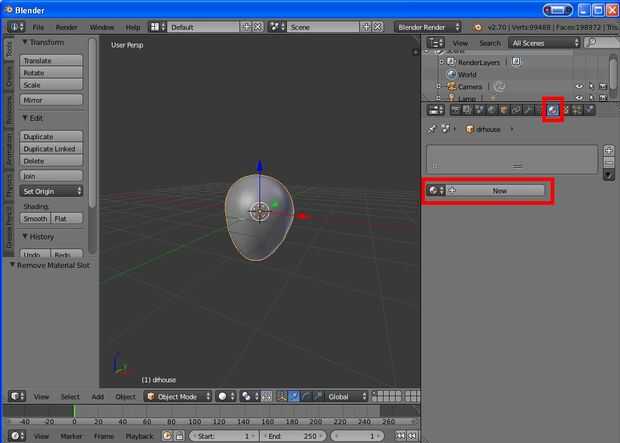The width and height of the screenshot is (620, 443).
Task: Open the Marker menu in timeline
Action: [72, 436]
